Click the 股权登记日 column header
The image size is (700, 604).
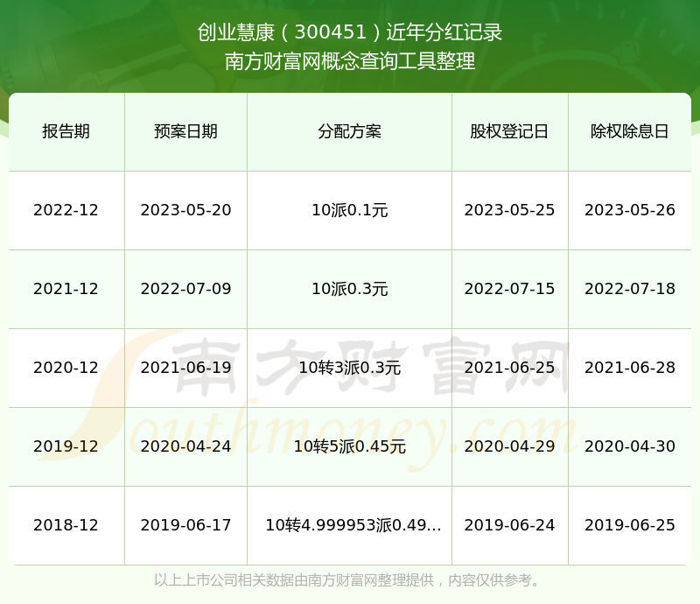(x=509, y=131)
